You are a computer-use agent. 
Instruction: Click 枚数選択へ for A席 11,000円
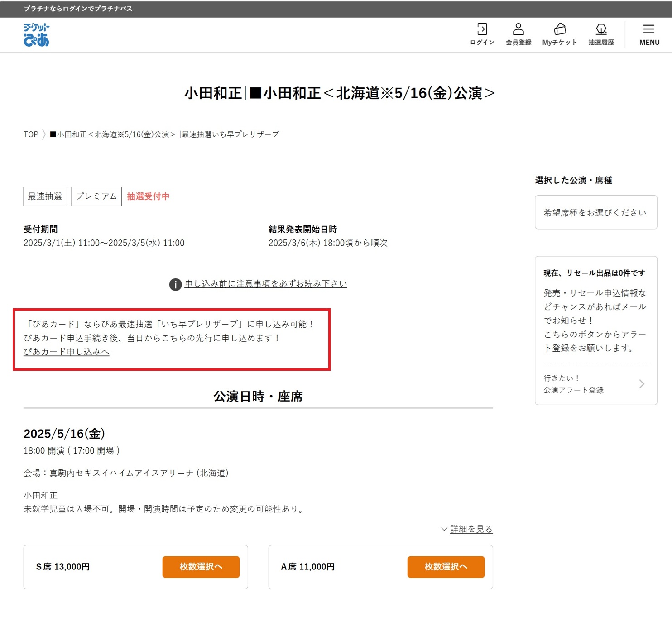446,567
